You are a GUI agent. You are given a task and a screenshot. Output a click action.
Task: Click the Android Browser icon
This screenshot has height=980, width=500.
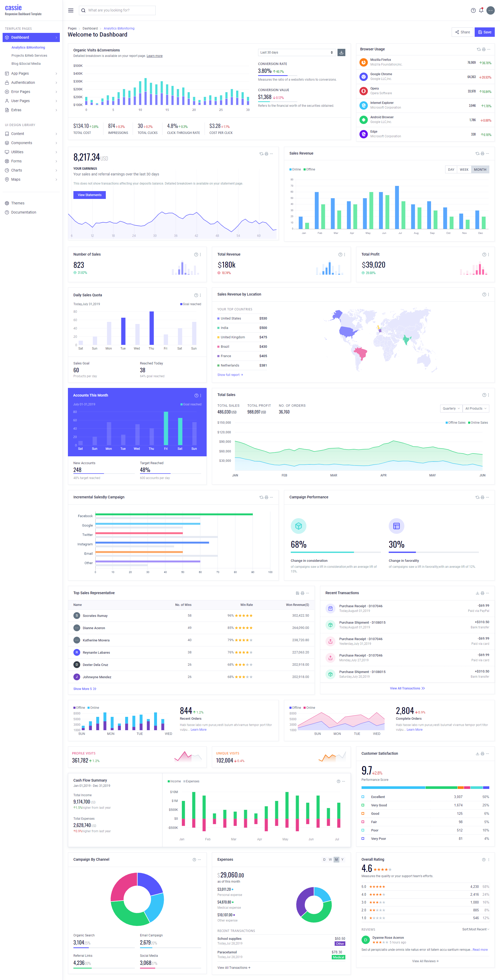pyautogui.click(x=363, y=120)
